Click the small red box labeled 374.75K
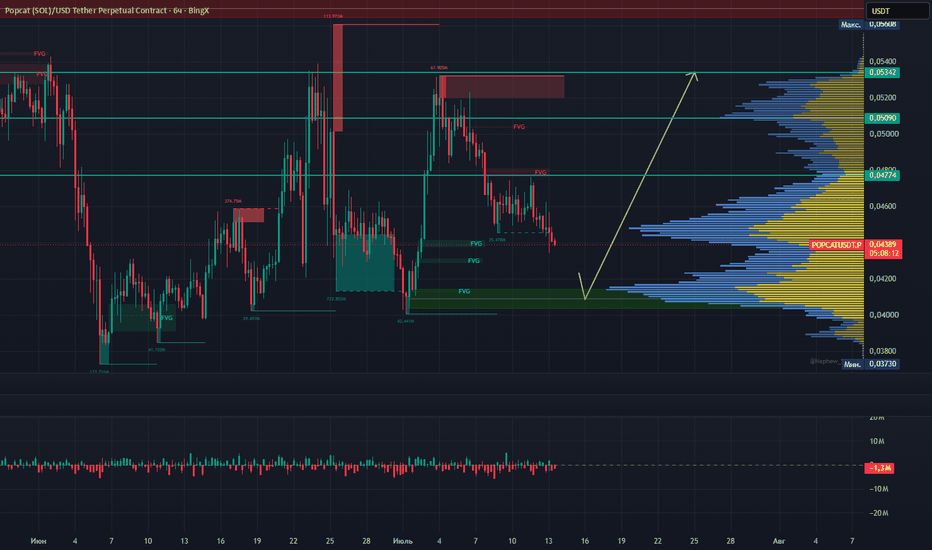 tap(248, 215)
